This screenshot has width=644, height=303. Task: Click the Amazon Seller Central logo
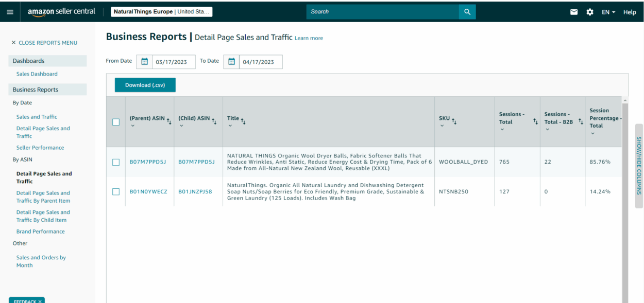coord(61,11)
